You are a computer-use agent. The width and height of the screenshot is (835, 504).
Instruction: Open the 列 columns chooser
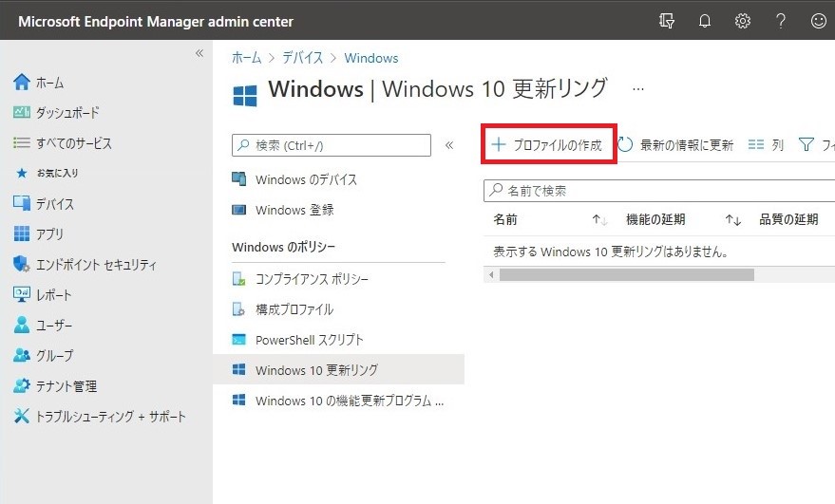766,145
